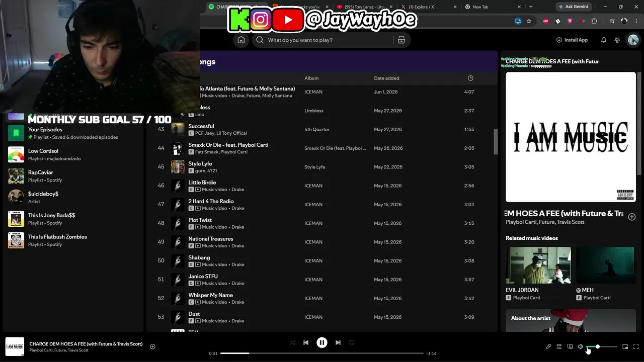Open the Chrome extensions puzzle icon
The height and width of the screenshot is (362, 644).
pos(594,21)
